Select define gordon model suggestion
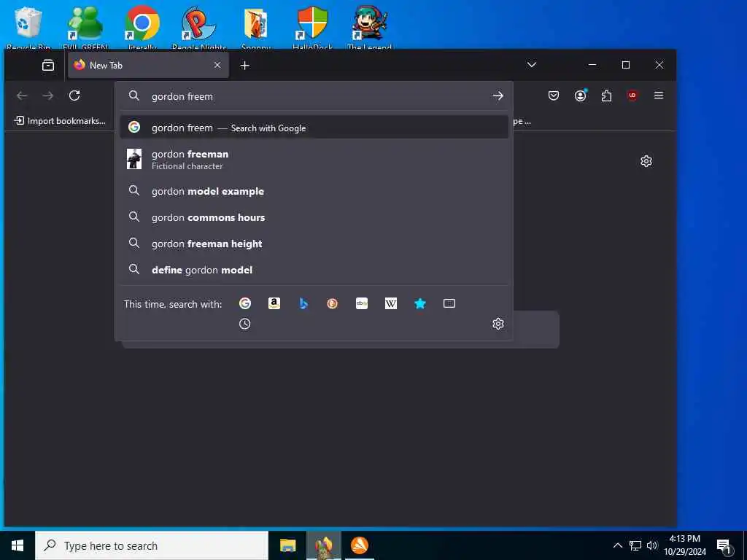The width and height of the screenshot is (747, 560). (x=314, y=270)
